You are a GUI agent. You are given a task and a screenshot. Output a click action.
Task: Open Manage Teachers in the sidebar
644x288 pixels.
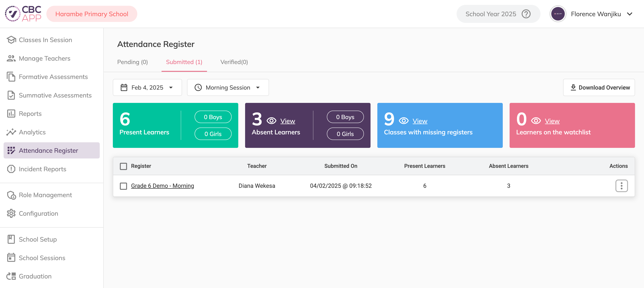(x=52, y=58)
